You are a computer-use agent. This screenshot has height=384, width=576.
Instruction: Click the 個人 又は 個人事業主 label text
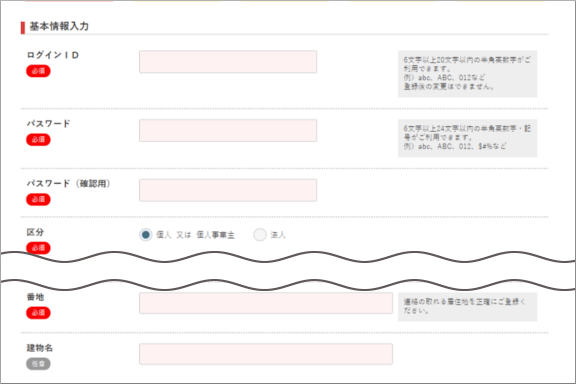[x=195, y=235]
